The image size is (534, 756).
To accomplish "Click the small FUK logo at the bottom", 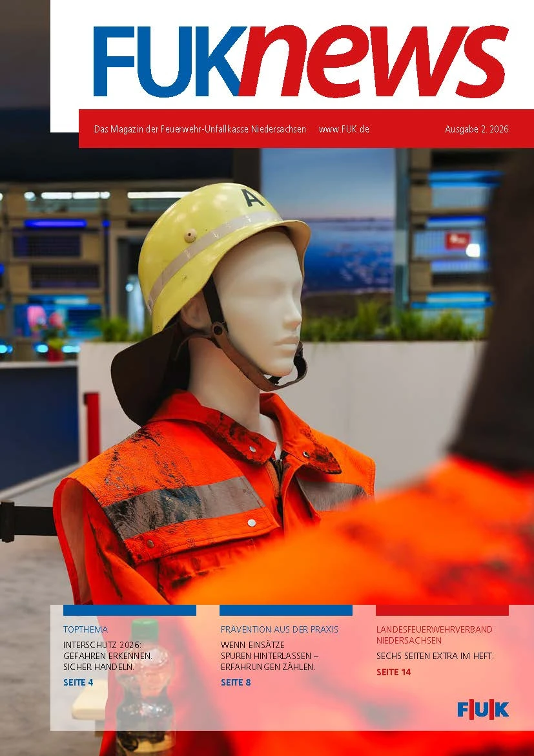I will point(483,710).
